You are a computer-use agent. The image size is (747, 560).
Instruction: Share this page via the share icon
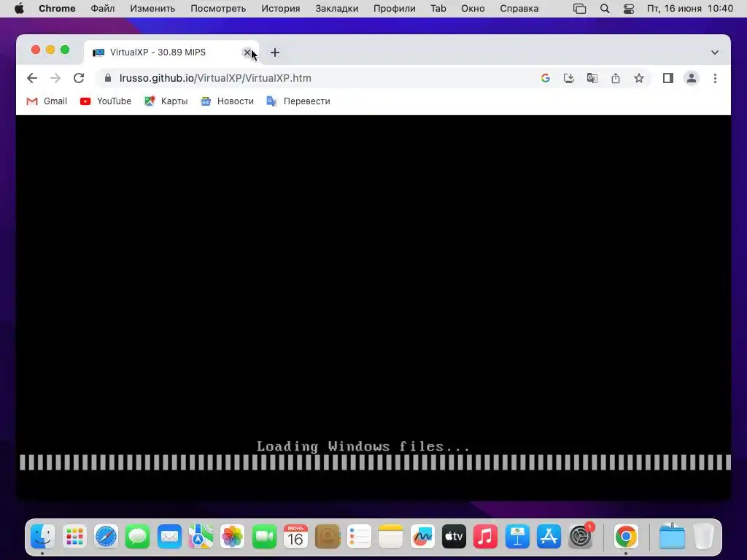click(616, 78)
